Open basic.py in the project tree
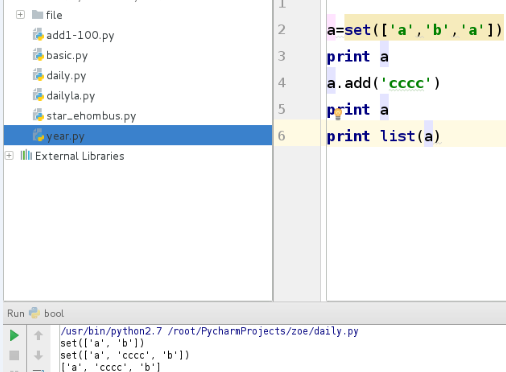This screenshot has width=506, height=372. pos(67,55)
